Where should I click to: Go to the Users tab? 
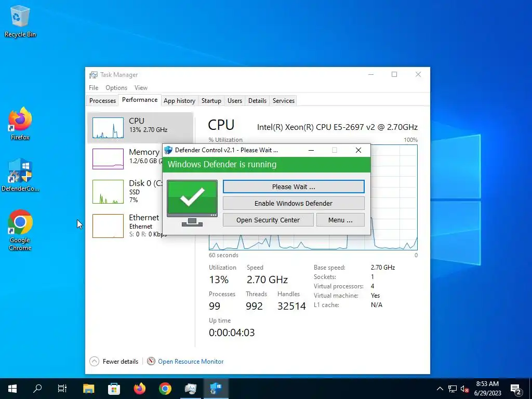pyautogui.click(x=235, y=100)
